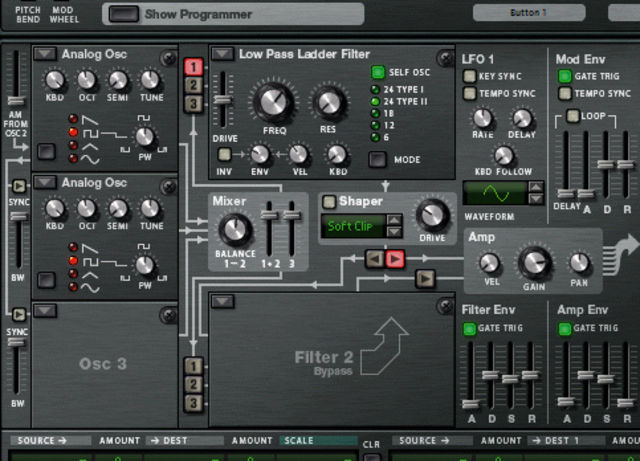Toggle Filter Env GATE TRIG

[469, 328]
